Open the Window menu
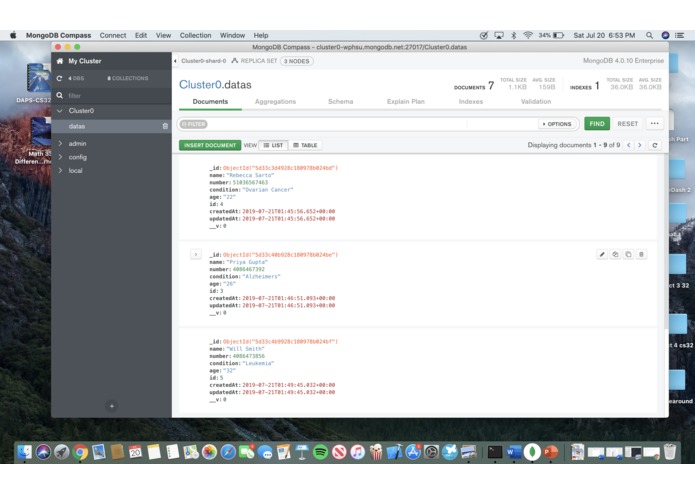 point(232,35)
